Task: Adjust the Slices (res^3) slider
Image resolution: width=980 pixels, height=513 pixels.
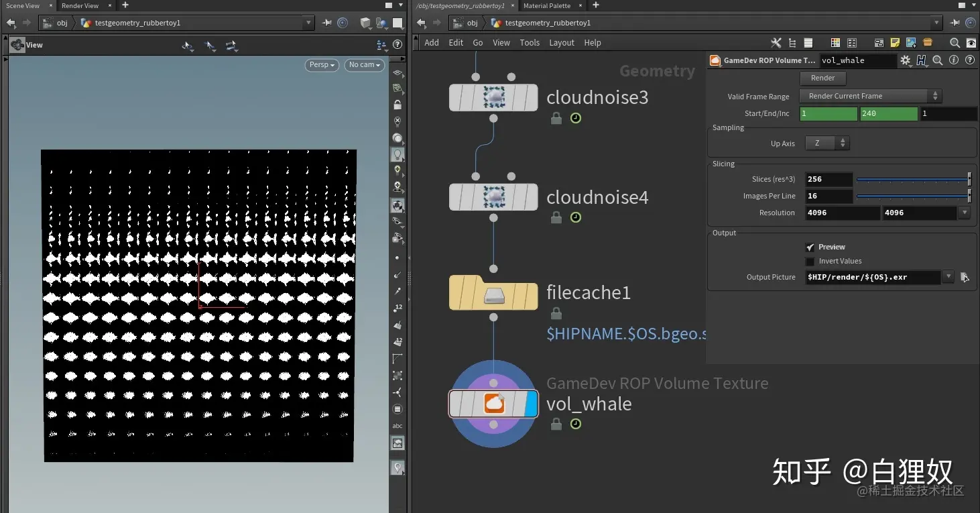Action: 914,180
